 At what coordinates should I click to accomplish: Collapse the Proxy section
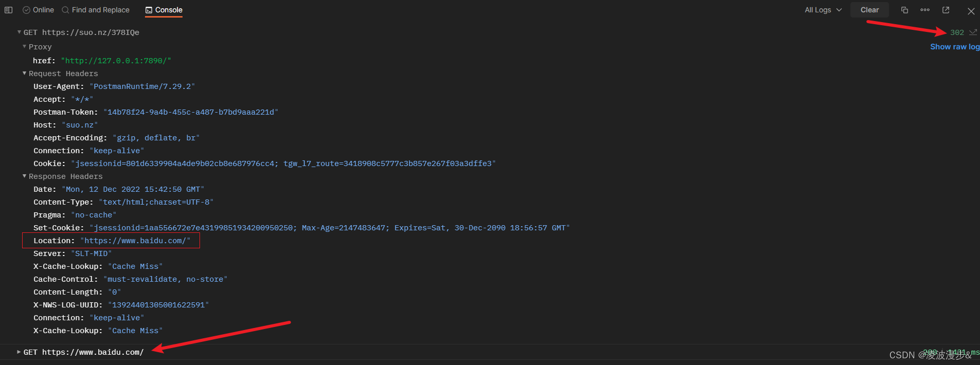[x=24, y=46]
